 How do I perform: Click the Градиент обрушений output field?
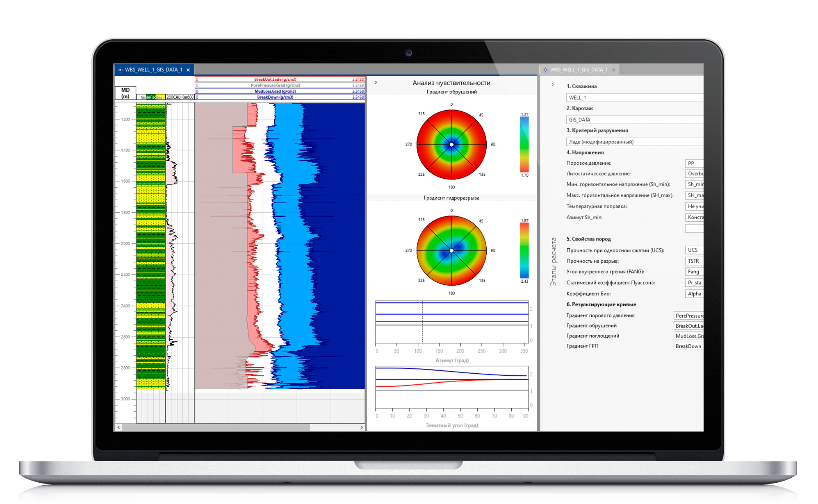688,326
